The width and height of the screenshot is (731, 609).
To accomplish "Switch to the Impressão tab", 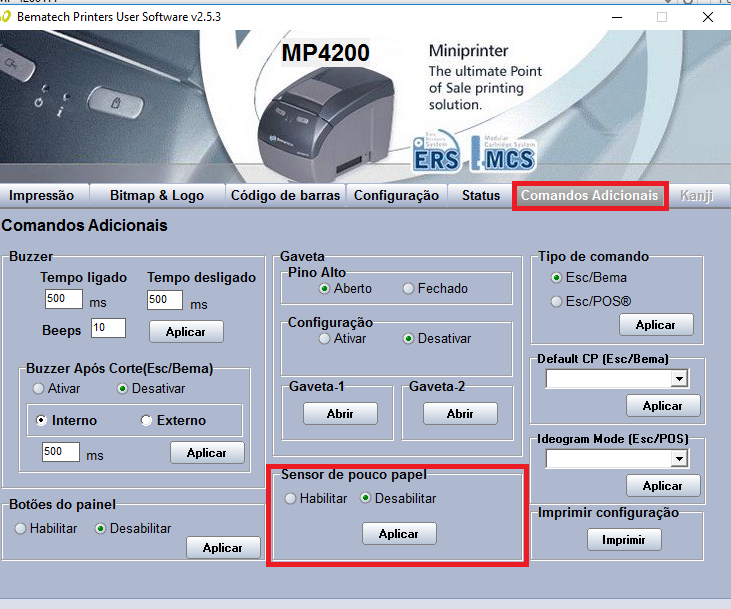I will [x=42, y=195].
